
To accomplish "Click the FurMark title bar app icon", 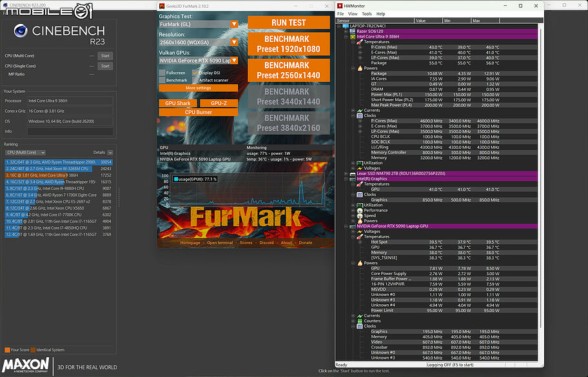I will point(162,6).
